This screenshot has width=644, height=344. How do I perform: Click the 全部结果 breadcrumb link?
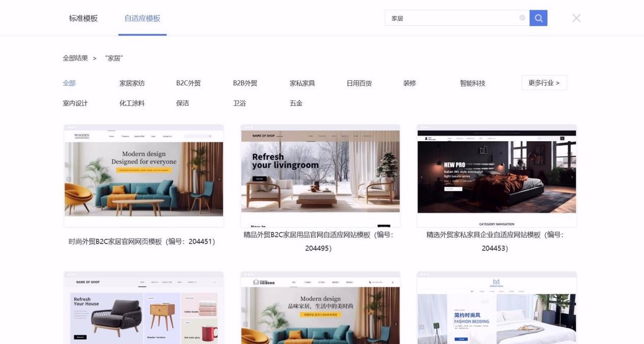75,58
